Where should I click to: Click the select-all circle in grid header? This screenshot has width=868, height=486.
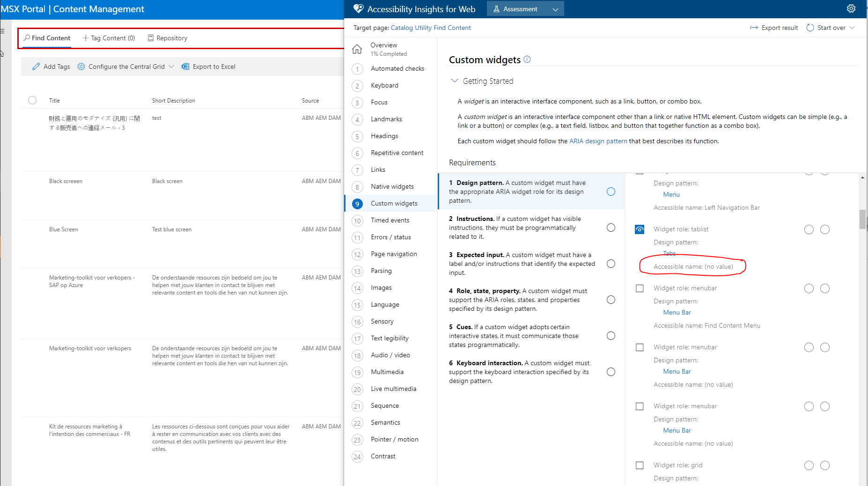(32, 100)
